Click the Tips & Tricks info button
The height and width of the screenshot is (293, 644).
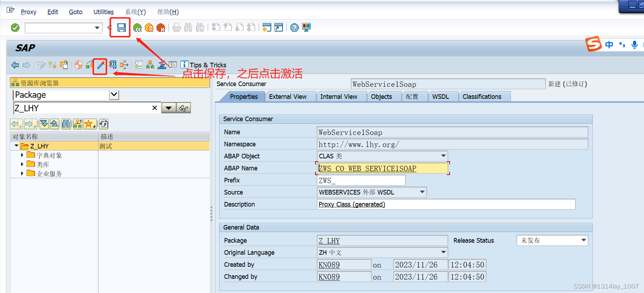[204, 65]
